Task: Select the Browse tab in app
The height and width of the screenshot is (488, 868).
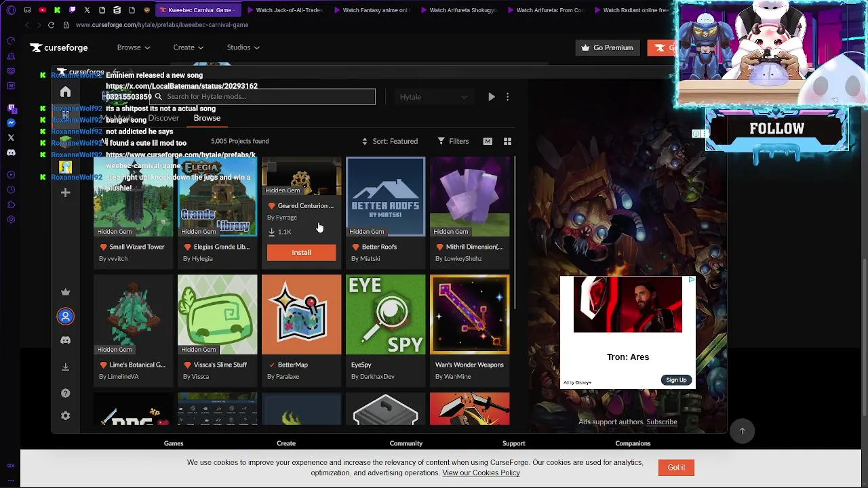Action: coord(207,118)
